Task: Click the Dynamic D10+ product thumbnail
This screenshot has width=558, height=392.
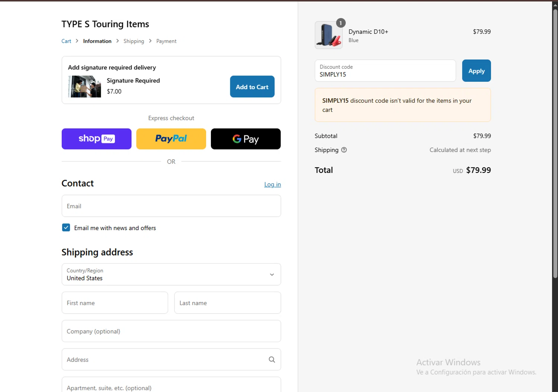Action: tap(329, 35)
